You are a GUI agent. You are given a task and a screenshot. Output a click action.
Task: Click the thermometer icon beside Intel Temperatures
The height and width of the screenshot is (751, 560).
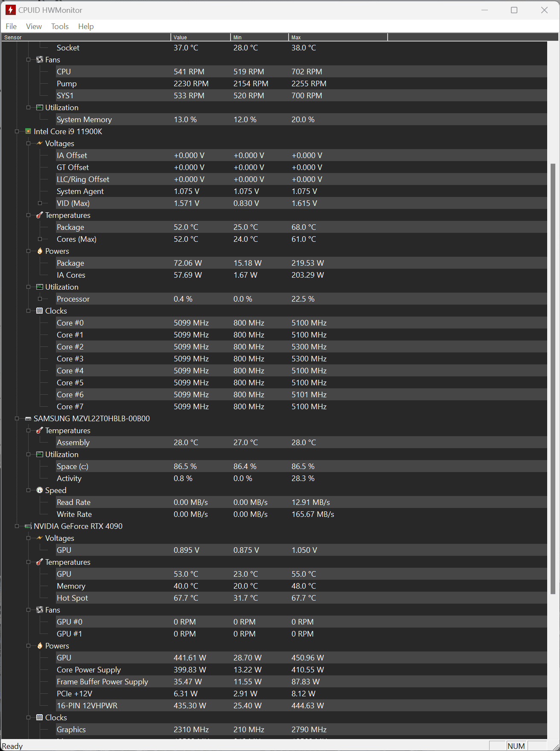40,215
